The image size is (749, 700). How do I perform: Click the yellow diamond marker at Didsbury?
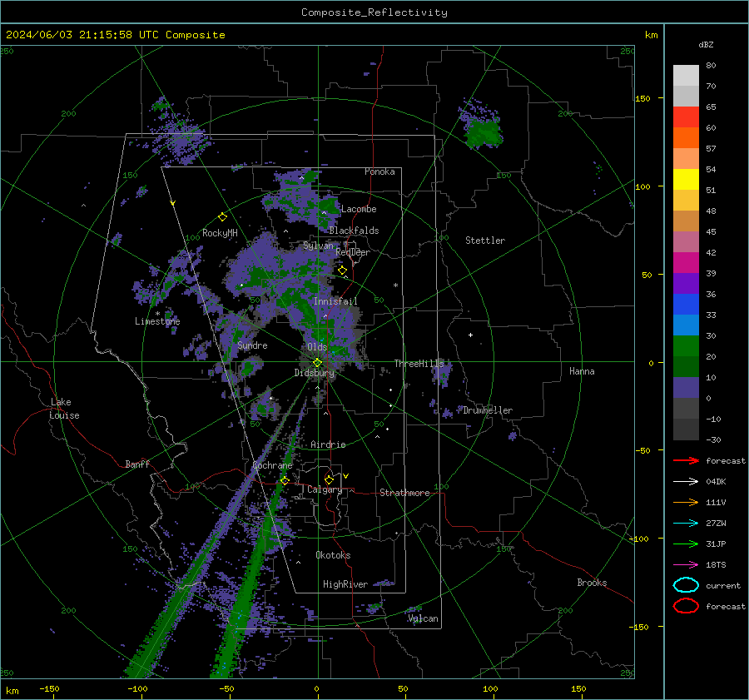pos(318,363)
